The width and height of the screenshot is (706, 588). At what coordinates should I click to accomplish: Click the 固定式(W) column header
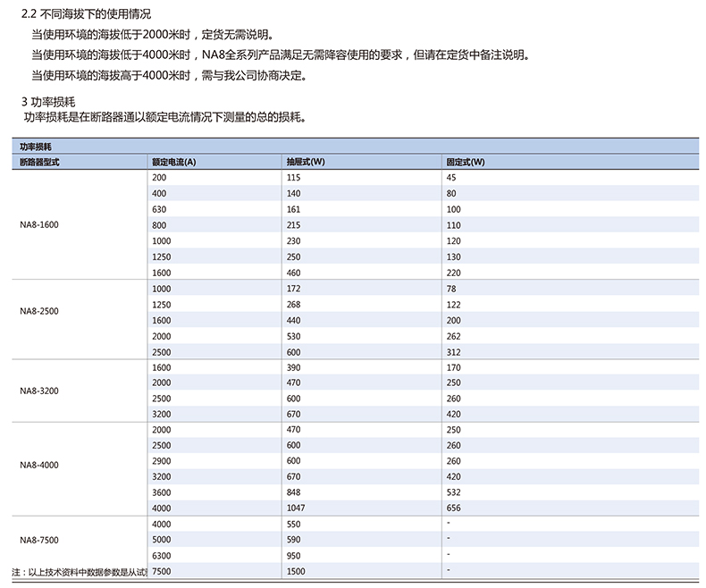[466, 162]
